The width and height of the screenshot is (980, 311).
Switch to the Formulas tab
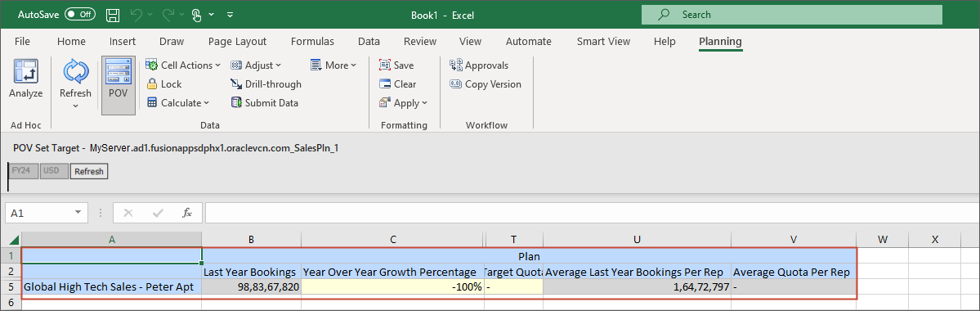(312, 41)
